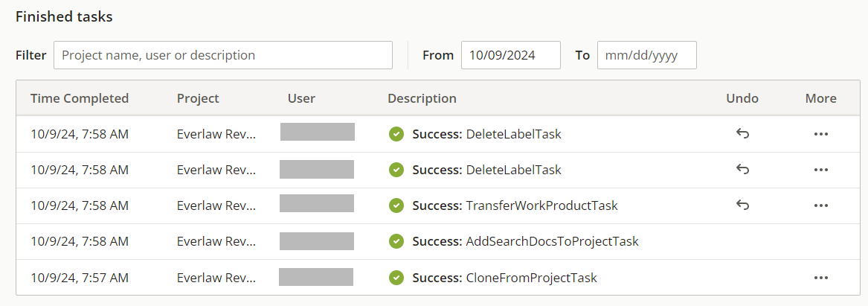Select the From date field

pos(511,55)
